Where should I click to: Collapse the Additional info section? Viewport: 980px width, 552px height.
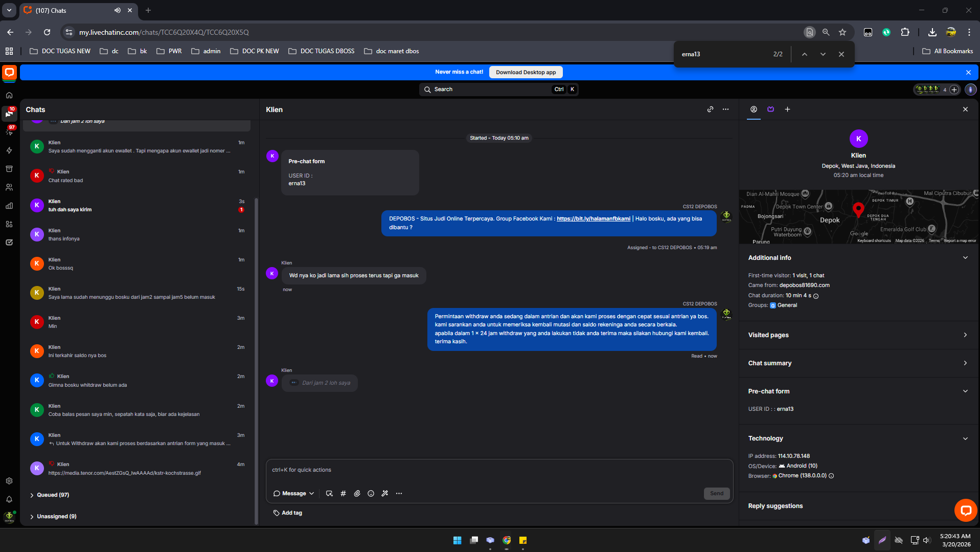pyautogui.click(x=965, y=258)
